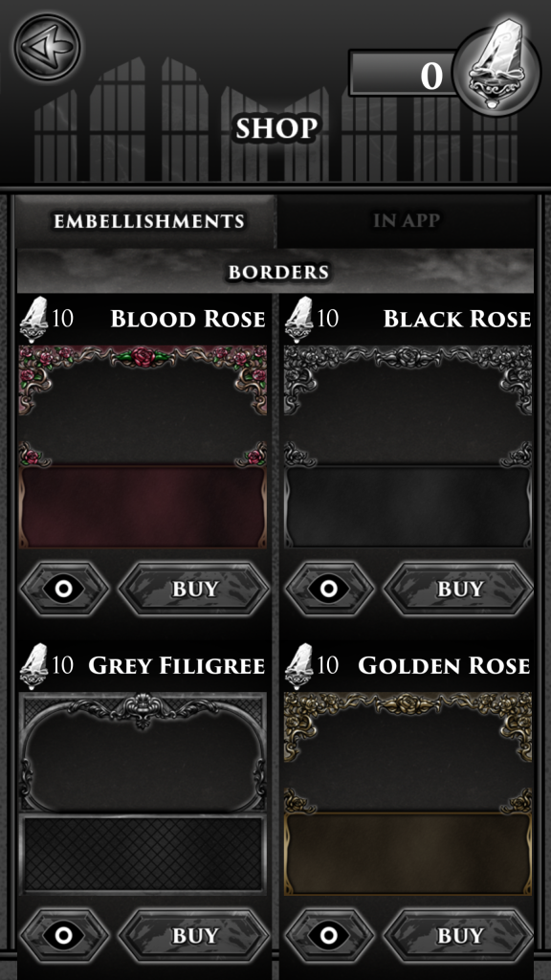Tap the Golden Rose border thumbnail
Screen dimensions: 551x980
pyautogui.click(x=408, y=793)
